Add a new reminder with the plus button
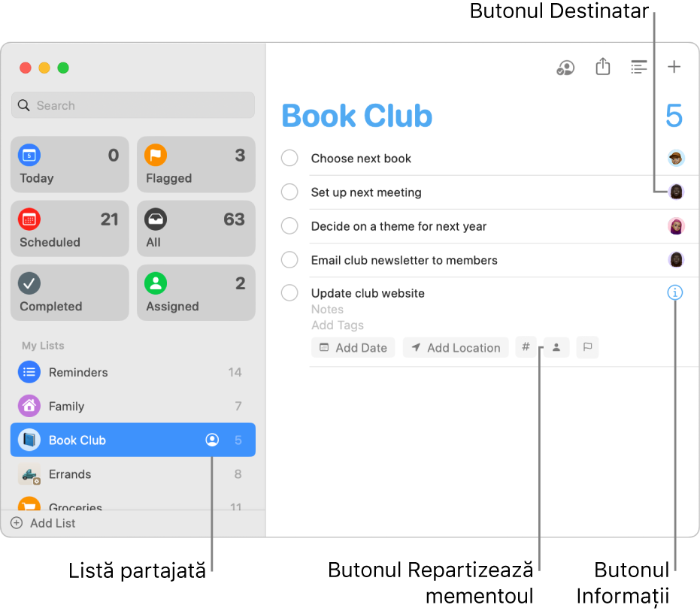700x614 pixels. point(674,67)
